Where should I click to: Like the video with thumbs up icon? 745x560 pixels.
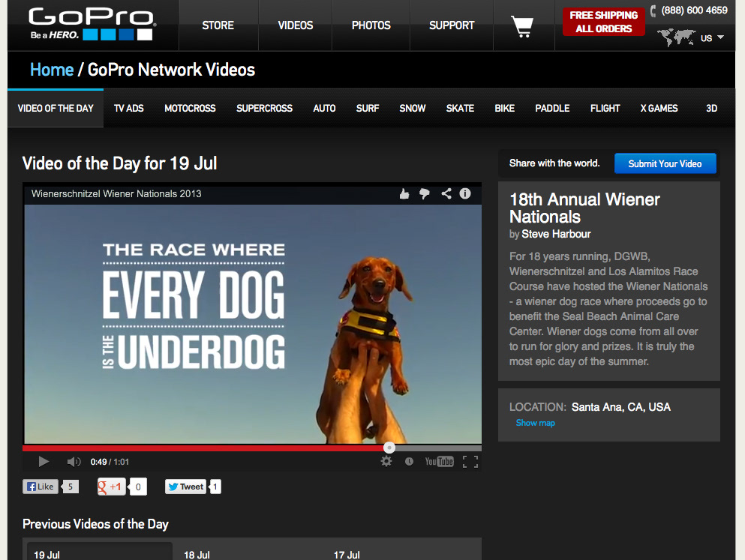coord(404,193)
